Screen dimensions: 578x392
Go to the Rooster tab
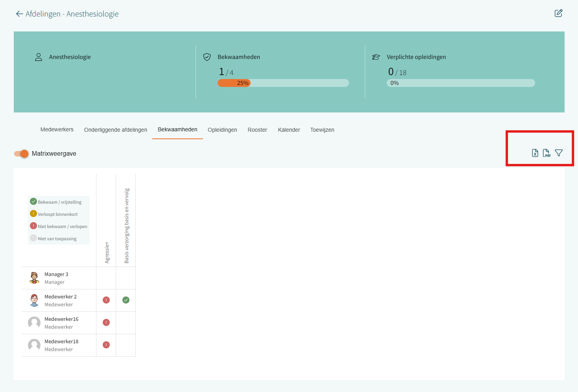coord(257,130)
